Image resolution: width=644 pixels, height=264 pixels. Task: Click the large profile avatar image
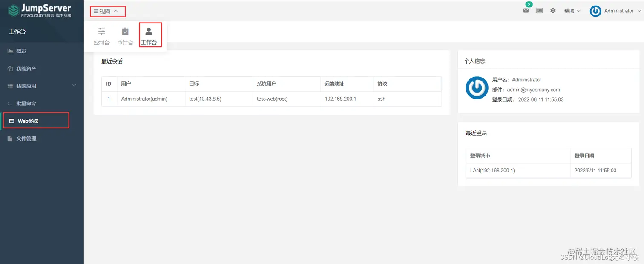click(477, 88)
